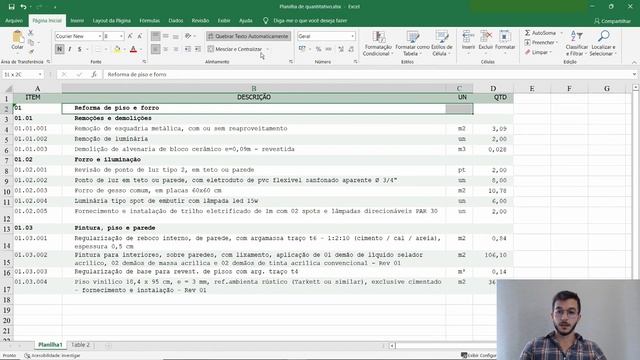Open Formatação Condicional
640x360 pixels.
pyautogui.click(x=378, y=43)
